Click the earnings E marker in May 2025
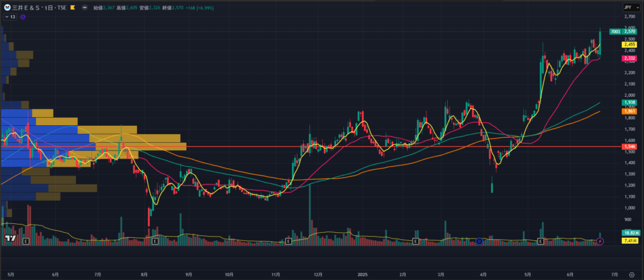 click(540, 241)
